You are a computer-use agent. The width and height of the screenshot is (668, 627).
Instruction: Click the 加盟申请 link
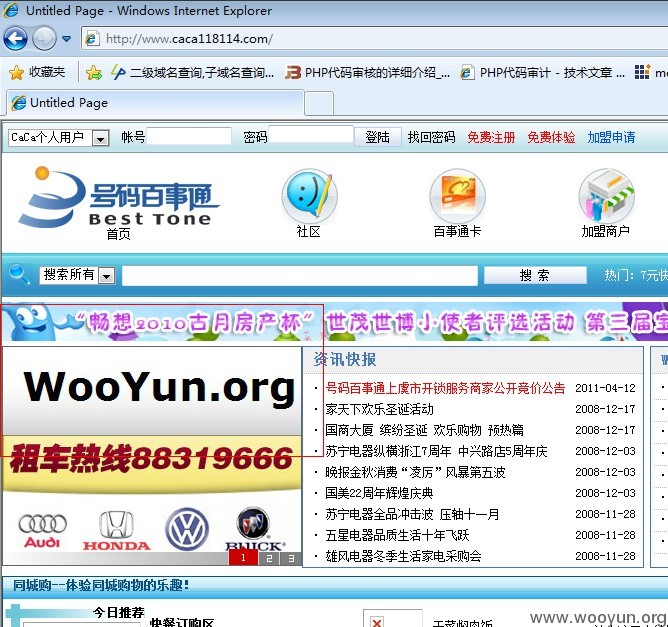[x=611, y=137]
